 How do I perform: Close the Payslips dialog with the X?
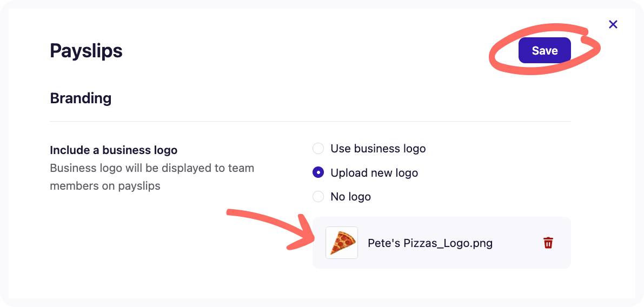coord(613,24)
